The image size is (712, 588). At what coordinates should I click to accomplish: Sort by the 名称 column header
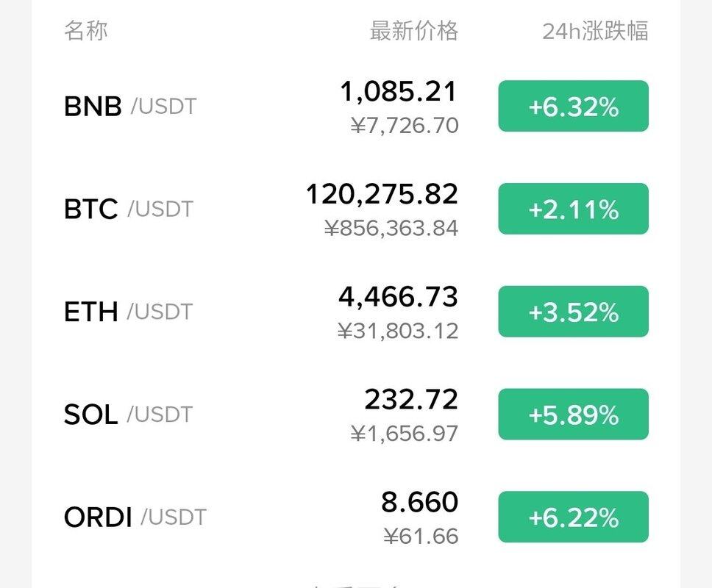[x=86, y=31]
